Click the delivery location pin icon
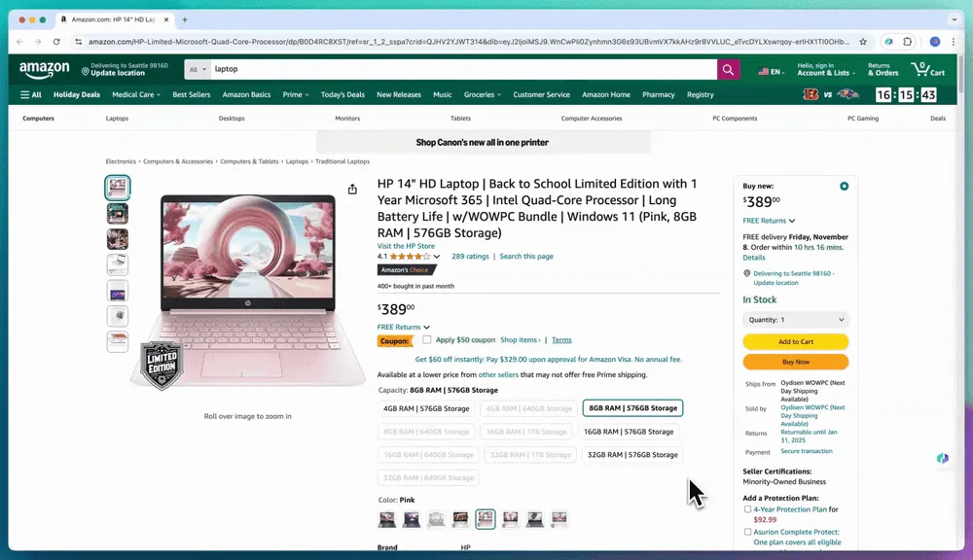Image resolution: width=973 pixels, height=560 pixels. [x=85, y=71]
